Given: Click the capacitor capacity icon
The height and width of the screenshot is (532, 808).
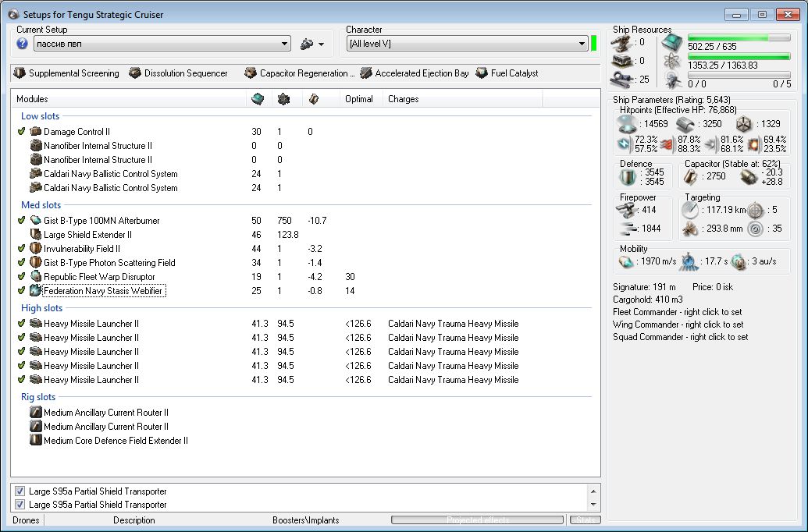Looking at the screenshot, I should 690,177.
